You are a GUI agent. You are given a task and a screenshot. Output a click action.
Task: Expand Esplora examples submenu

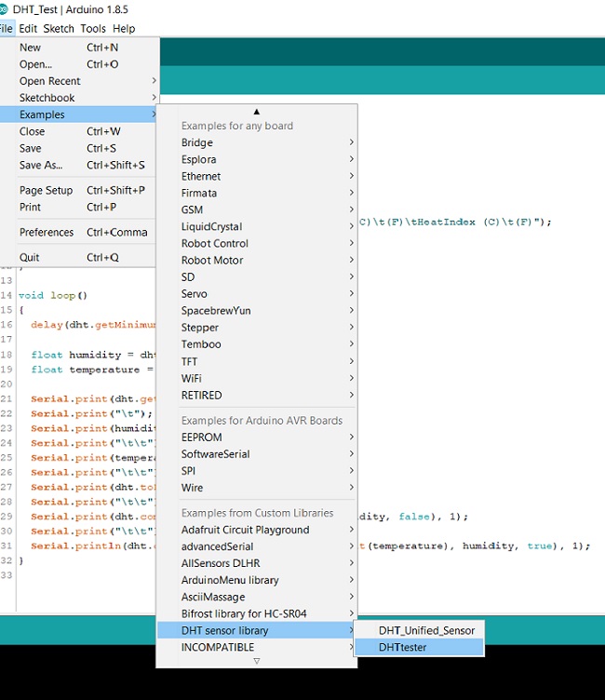tap(257, 159)
